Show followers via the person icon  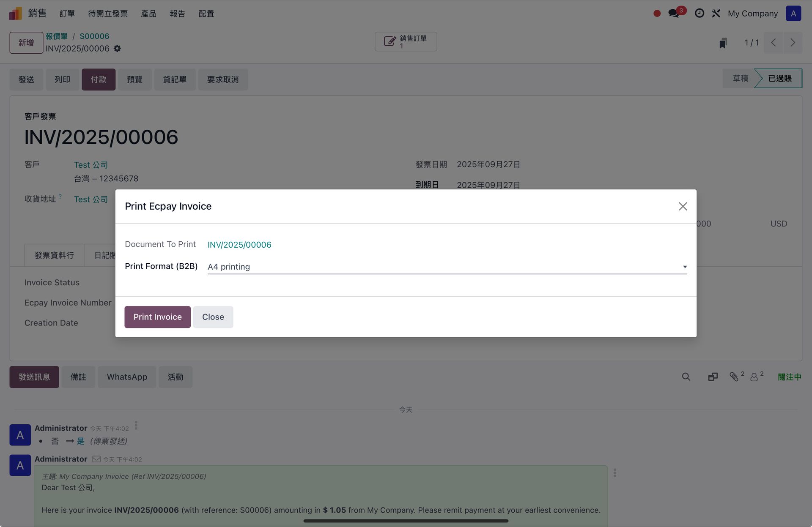[x=754, y=377]
